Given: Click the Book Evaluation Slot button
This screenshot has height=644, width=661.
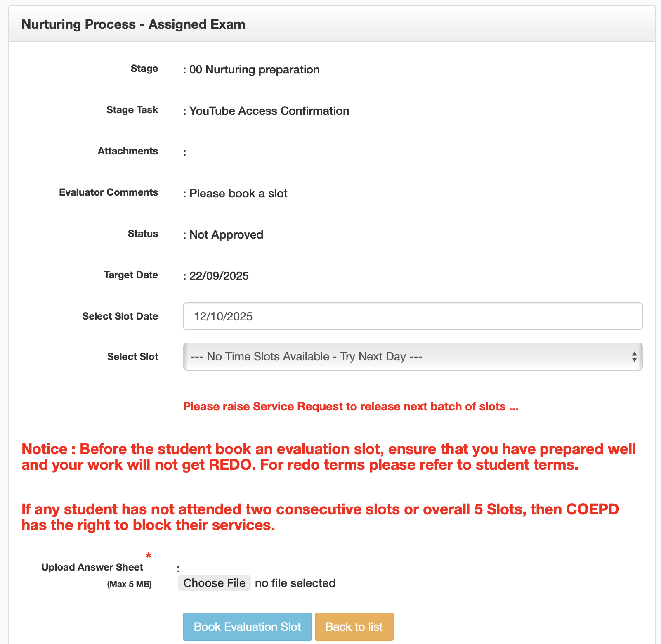Looking at the screenshot, I should (247, 627).
